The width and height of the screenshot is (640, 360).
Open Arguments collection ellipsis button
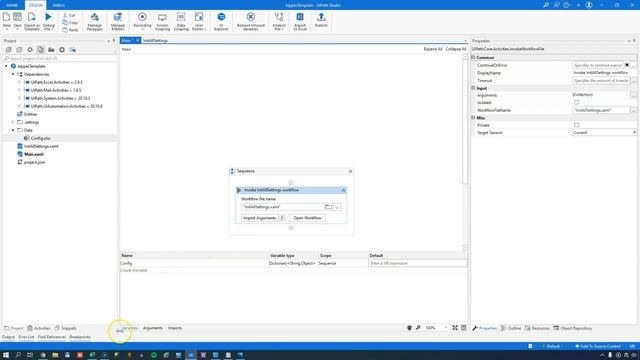point(633,95)
